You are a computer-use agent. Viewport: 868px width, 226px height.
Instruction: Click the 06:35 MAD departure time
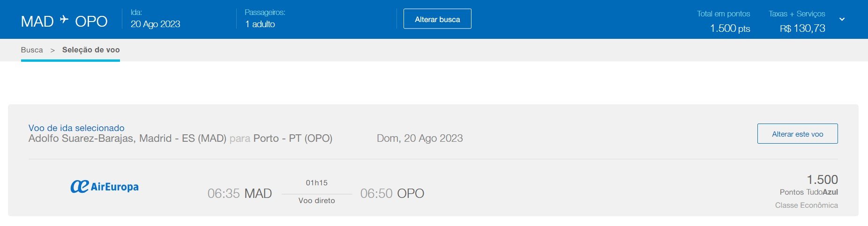pos(239,193)
